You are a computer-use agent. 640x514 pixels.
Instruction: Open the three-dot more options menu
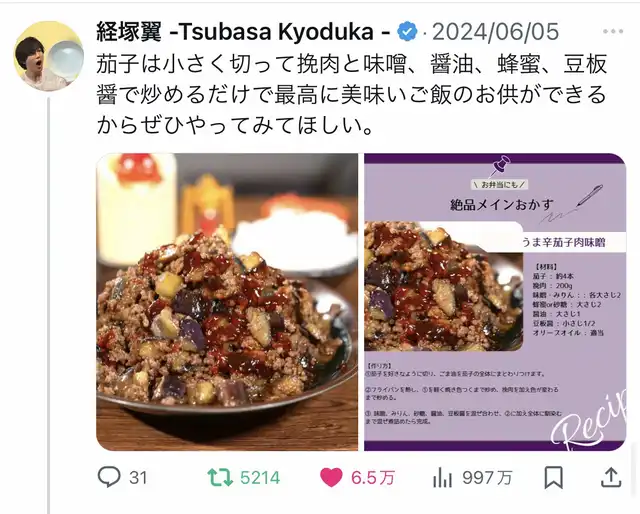point(613,31)
